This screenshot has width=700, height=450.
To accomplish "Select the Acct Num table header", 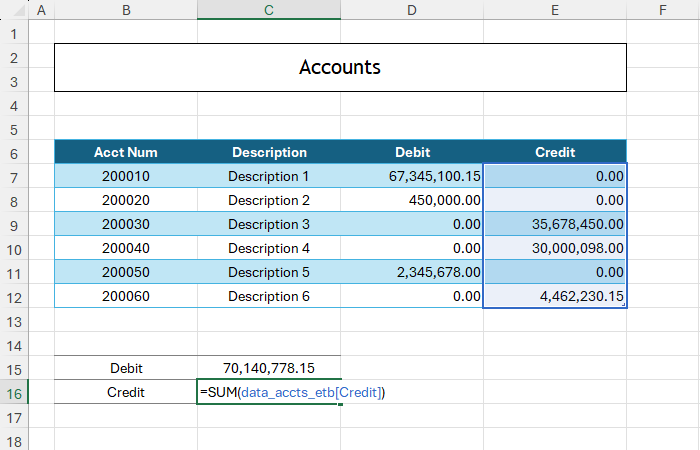I will point(126,153).
